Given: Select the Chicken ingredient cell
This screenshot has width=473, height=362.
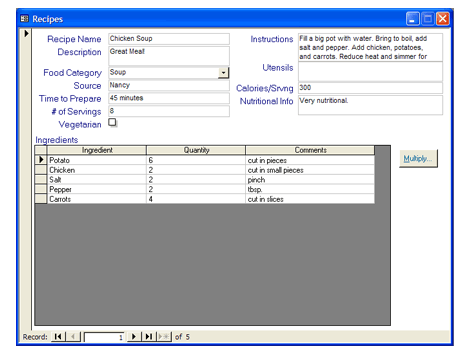Looking at the screenshot, I should pyautogui.click(x=97, y=170).
